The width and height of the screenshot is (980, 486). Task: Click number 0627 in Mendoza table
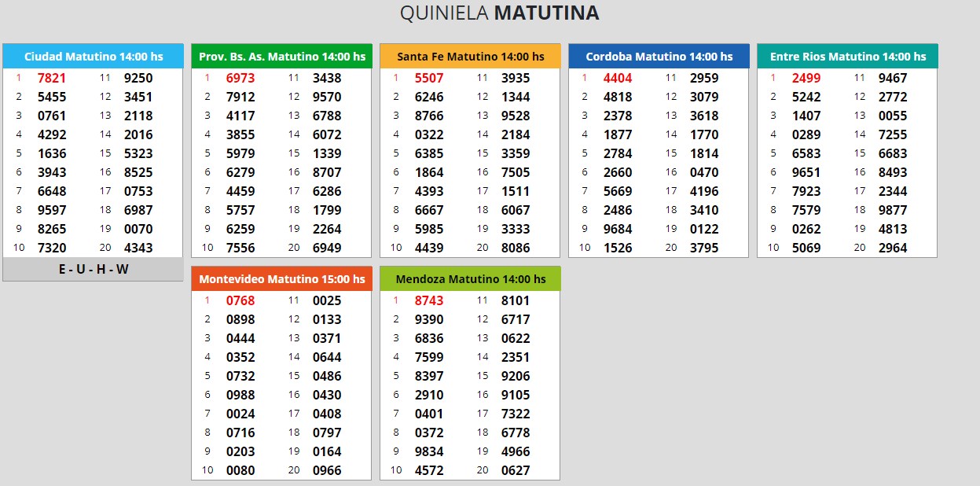[516, 470]
